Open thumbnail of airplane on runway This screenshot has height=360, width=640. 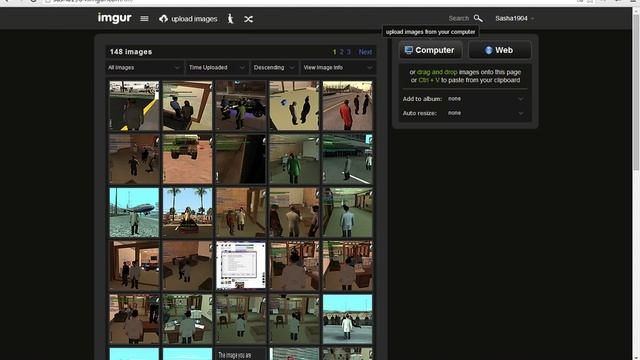[134, 212]
